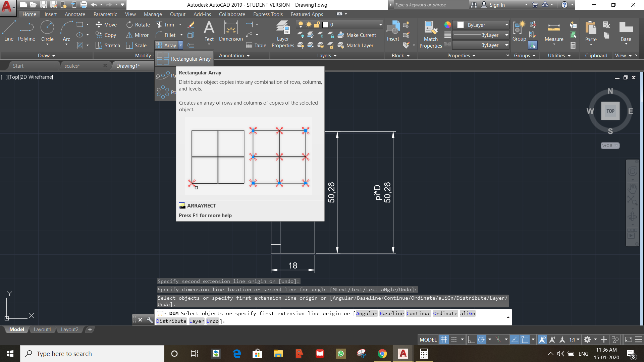The image size is (644, 362).
Task: Click the Measure tool
Action: [554, 33]
